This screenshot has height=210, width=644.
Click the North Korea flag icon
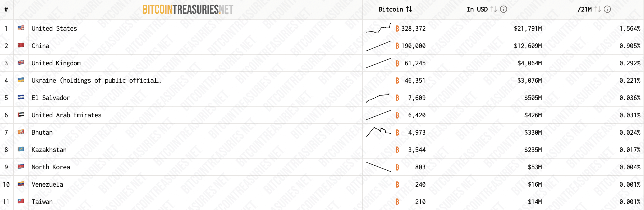(21, 166)
